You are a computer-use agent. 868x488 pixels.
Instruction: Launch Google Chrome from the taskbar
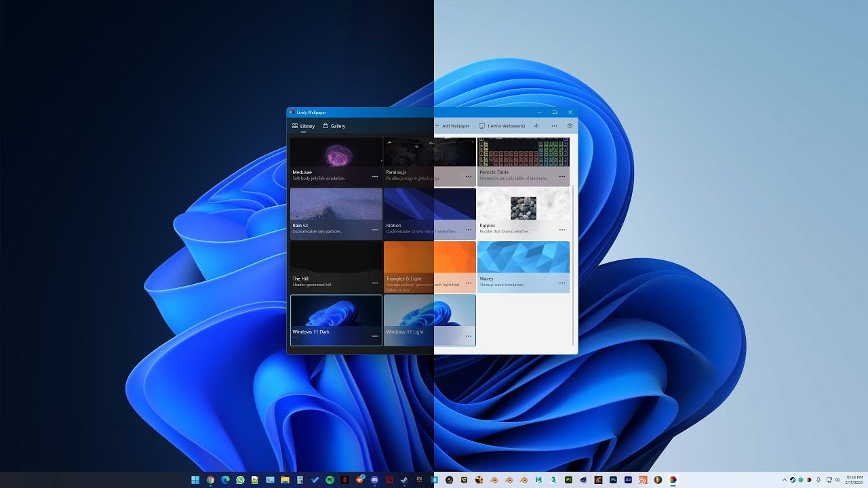[x=210, y=480]
